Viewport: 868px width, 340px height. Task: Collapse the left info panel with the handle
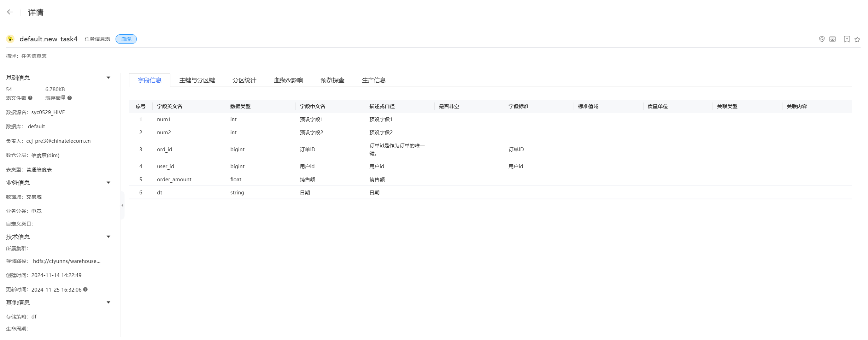pyautogui.click(x=122, y=205)
